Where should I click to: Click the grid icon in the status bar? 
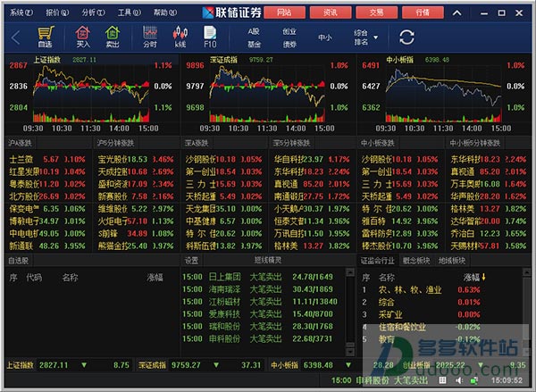coord(442,380)
